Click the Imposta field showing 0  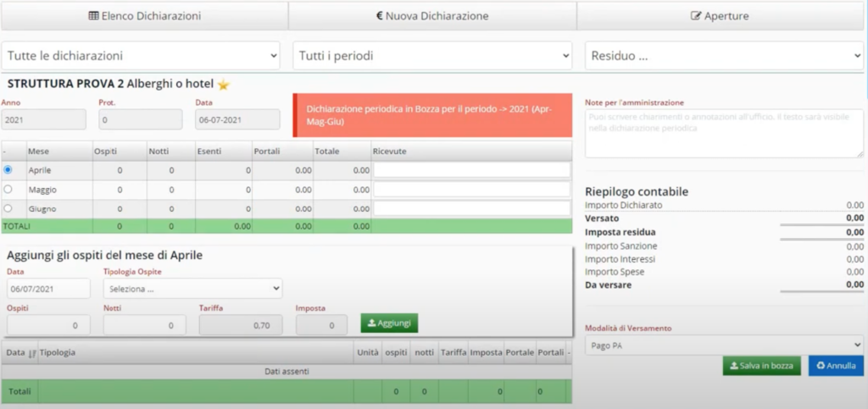tap(321, 325)
